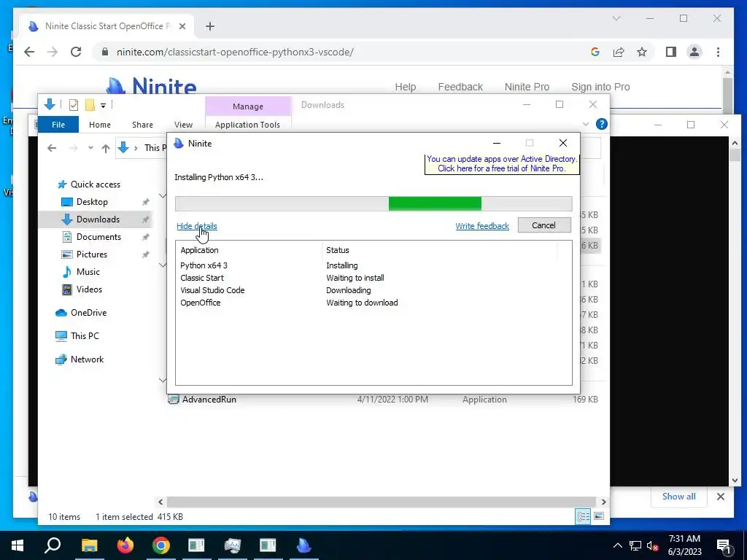Image resolution: width=747 pixels, height=560 pixels.
Task: Open Pictures in navigation pane
Action: (91, 254)
